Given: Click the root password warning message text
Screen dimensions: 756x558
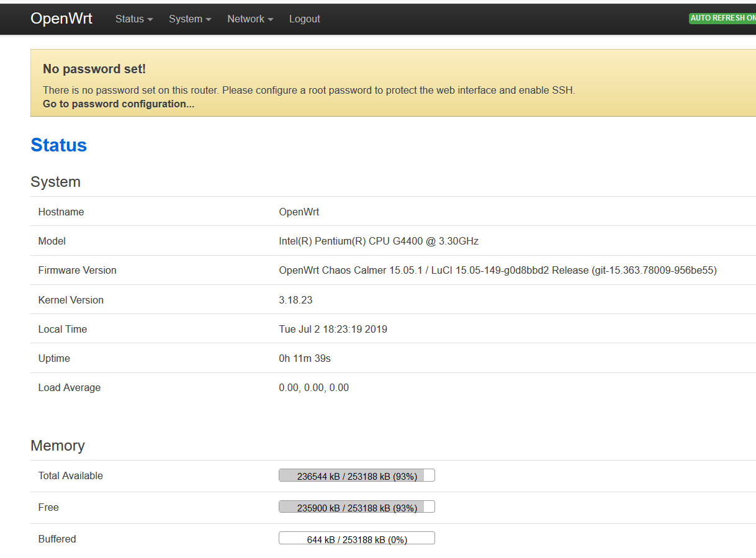Looking at the screenshot, I should [x=309, y=90].
